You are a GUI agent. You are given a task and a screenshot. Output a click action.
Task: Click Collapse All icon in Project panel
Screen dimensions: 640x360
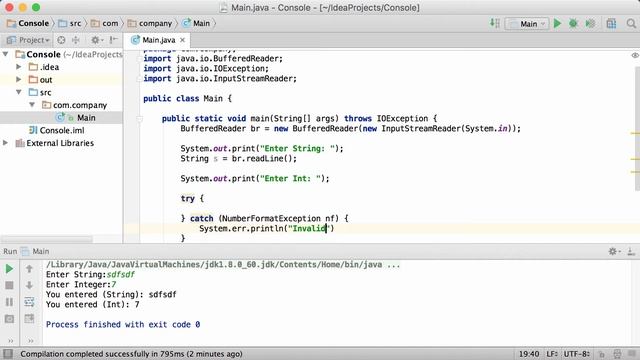pyautogui.click(x=76, y=40)
